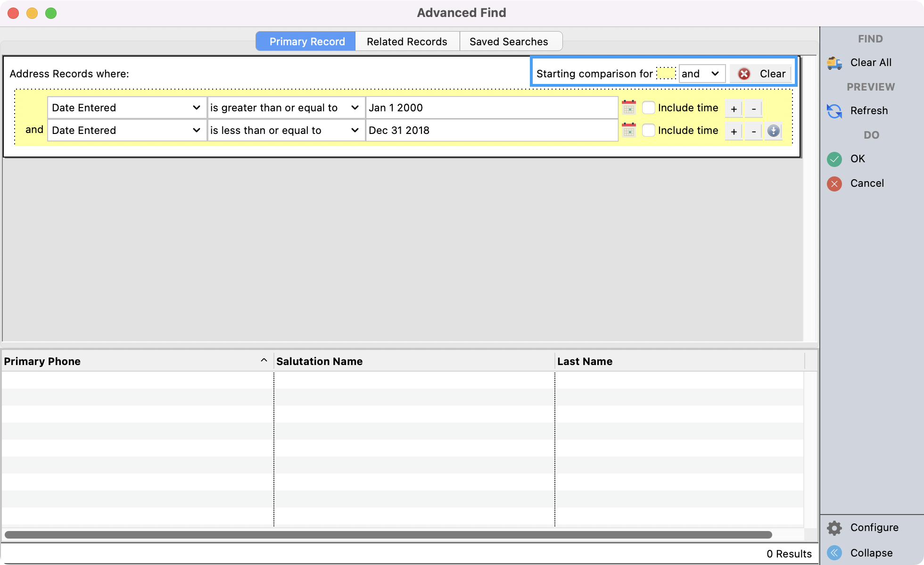Enable Include time on second criteria row
The height and width of the screenshot is (565, 924).
[x=649, y=130]
